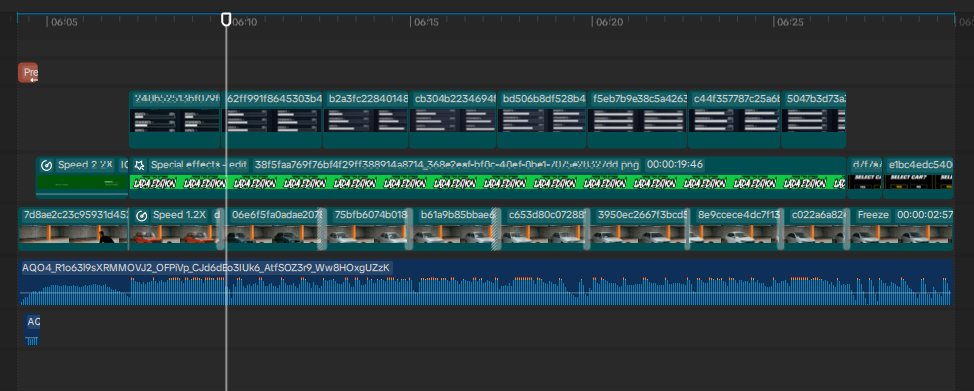The height and width of the screenshot is (391, 974).
Task: Select the c44f357787c25a6b overlay clip
Action: [x=734, y=119]
